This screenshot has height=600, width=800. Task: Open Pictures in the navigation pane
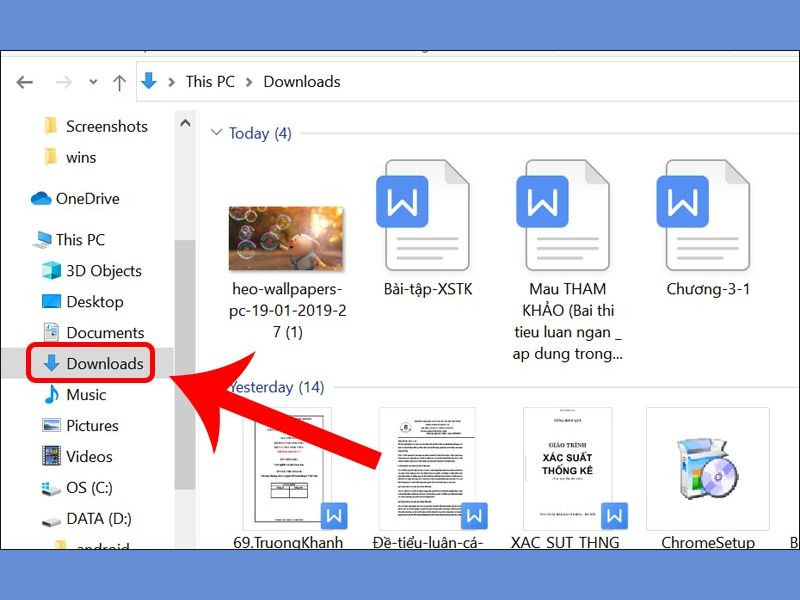click(80, 426)
